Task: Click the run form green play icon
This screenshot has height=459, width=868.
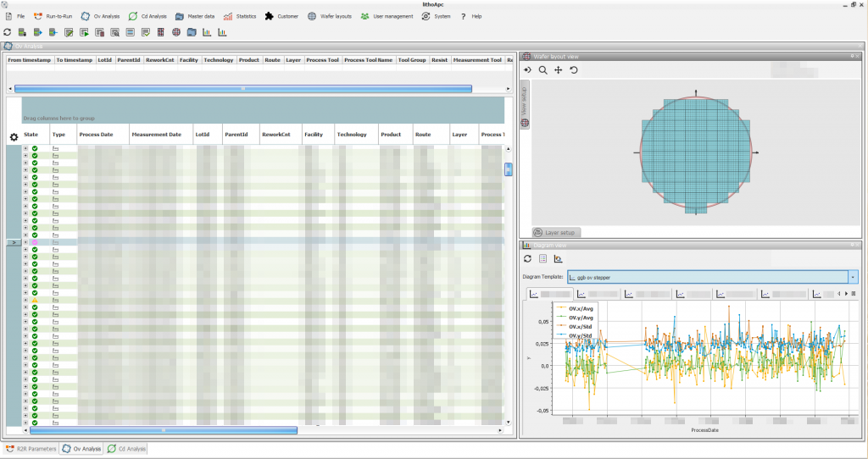Action: point(84,33)
